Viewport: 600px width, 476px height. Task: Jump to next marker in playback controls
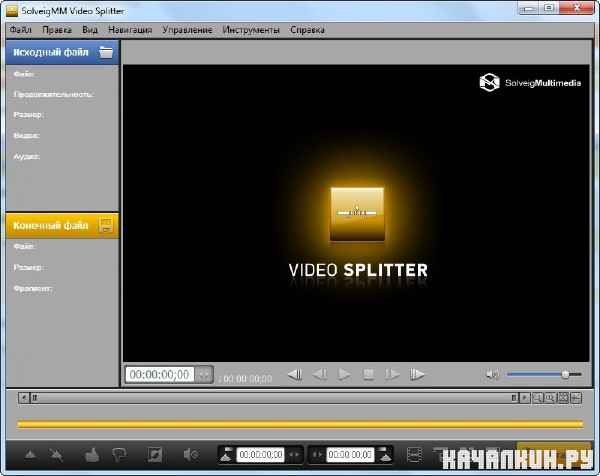417,374
